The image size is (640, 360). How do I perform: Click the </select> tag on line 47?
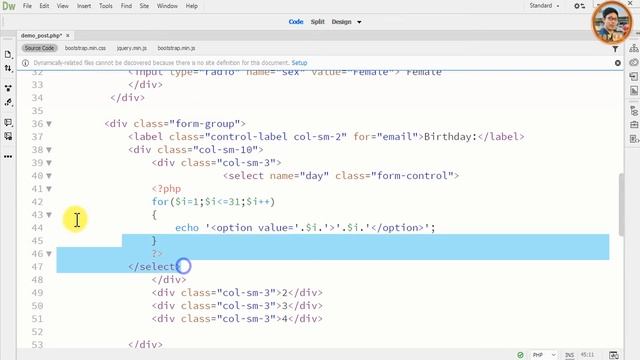point(154,267)
